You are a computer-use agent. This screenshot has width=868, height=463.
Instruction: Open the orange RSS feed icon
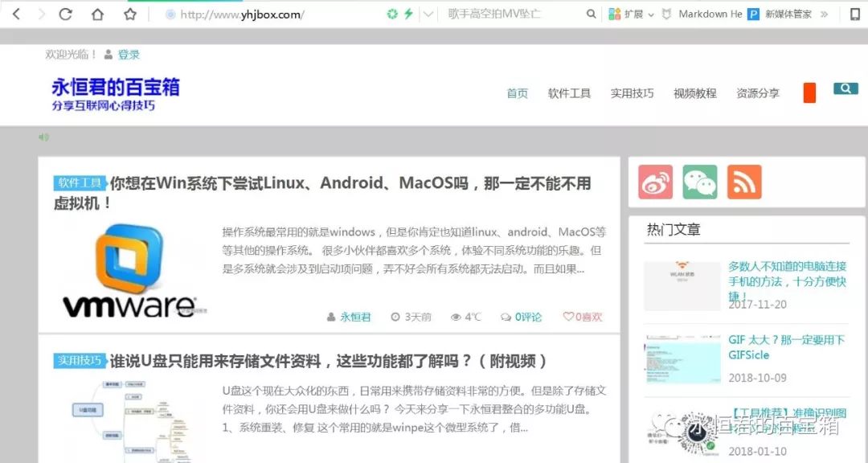(744, 182)
